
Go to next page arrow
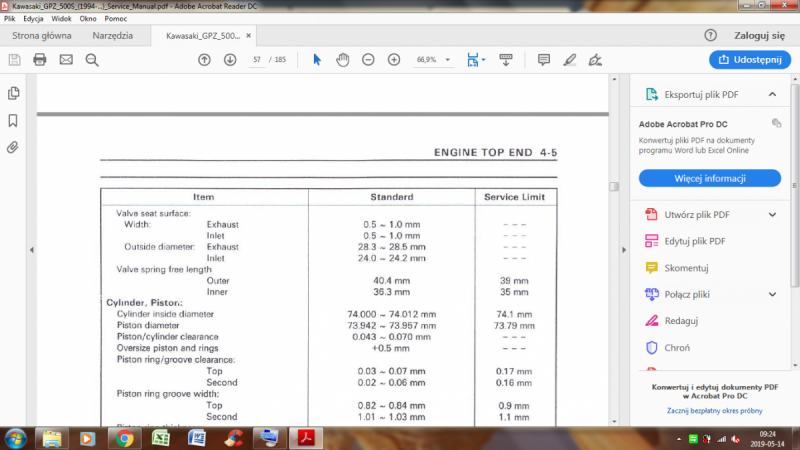tap(230, 60)
